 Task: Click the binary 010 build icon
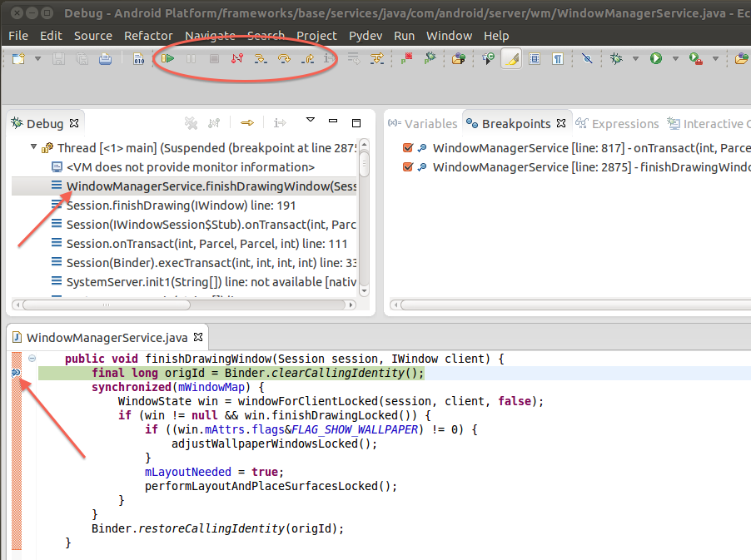tap(138, 58)
